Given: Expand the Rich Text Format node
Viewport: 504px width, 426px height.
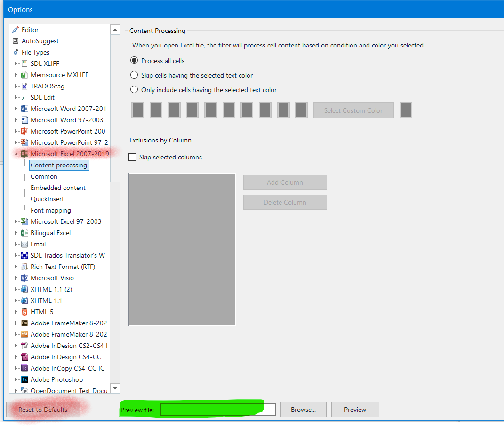Looking at the screenshot, I should pos(16,267).
